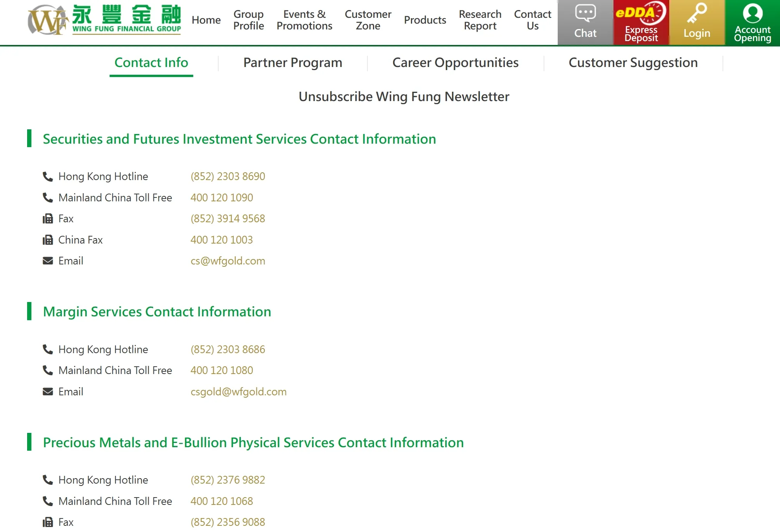The width and height of the screenshot is (780, 532).
Task: Click Securities and Futures Investment Services heading
Action: [239, 139]
